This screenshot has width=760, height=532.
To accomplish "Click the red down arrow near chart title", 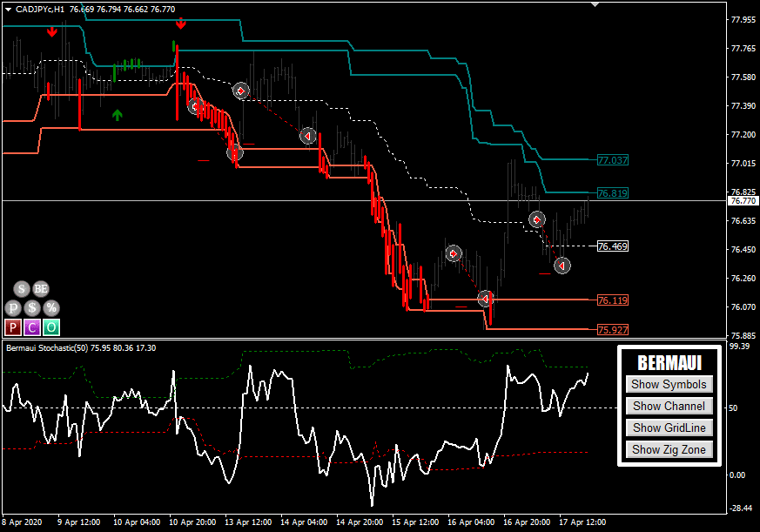I will click(x=181, y=24).
